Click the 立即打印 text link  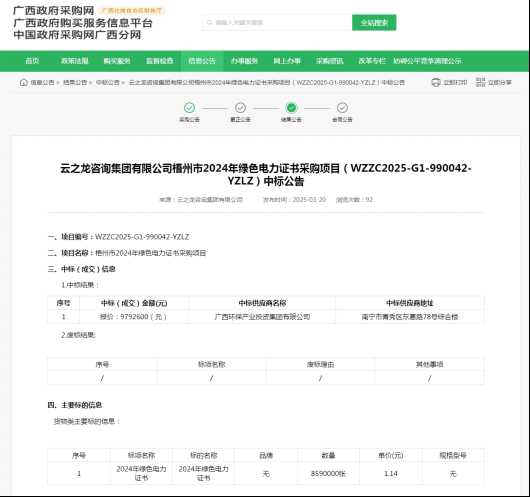[x=455, y=82]
